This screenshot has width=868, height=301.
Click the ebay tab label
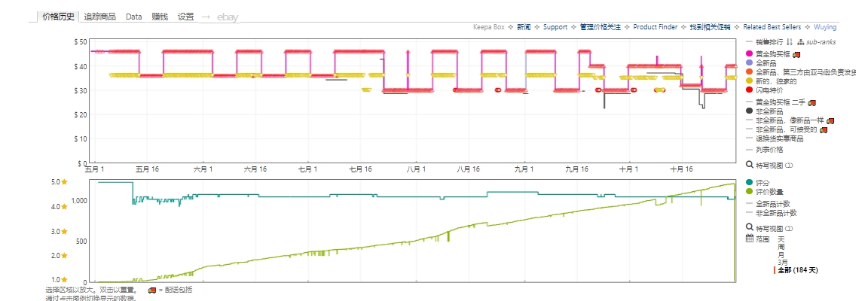pos(228,17)
